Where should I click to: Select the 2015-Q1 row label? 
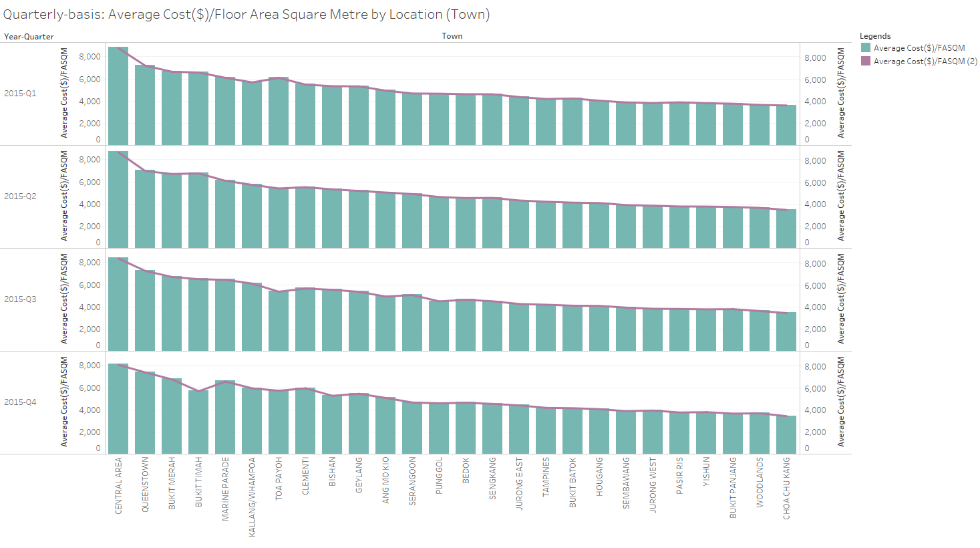tap(20, 94)
